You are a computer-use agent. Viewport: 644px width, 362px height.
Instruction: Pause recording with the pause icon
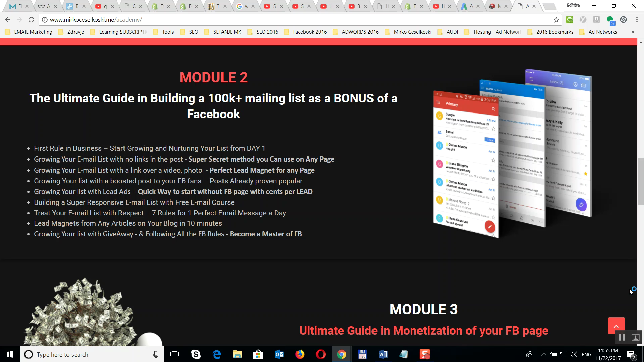point(622,337)
